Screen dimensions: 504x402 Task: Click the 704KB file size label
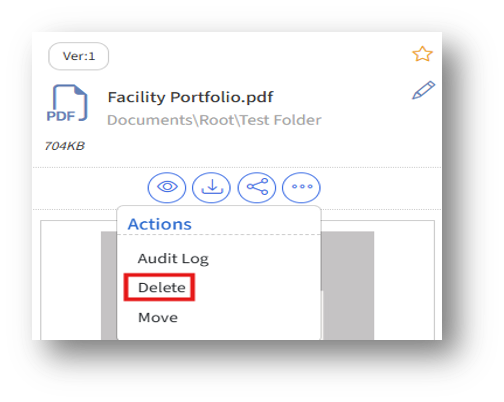tap(65, 146)
